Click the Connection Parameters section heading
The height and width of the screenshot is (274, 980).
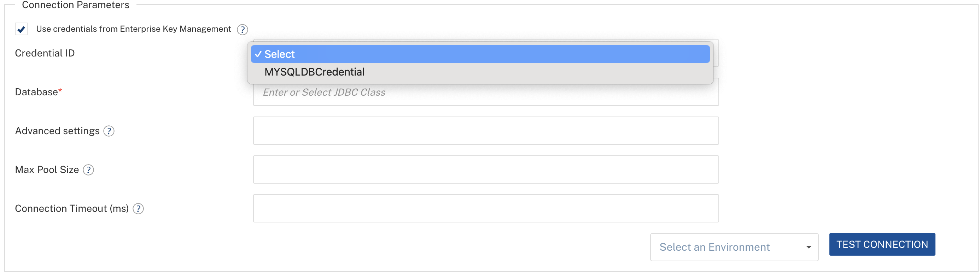(75, 5)
